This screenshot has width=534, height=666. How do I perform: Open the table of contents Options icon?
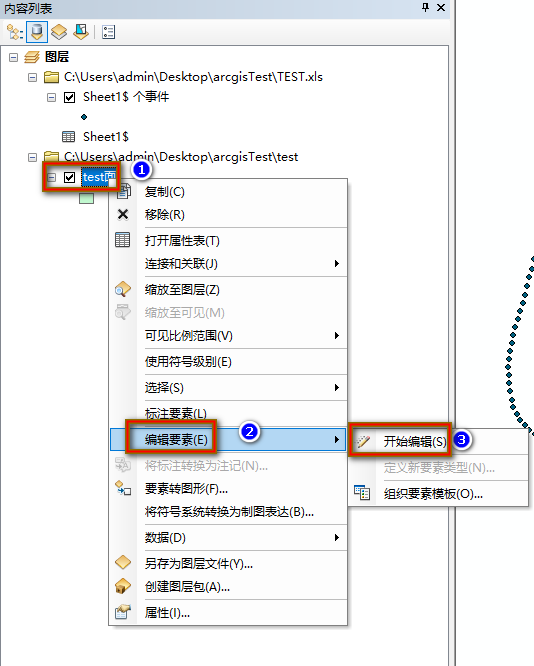(109, 32)
